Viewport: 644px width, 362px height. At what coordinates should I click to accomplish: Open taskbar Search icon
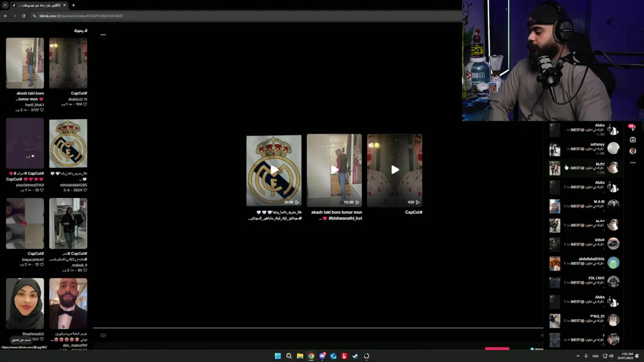pyautogui.click(x=289, y=356)
